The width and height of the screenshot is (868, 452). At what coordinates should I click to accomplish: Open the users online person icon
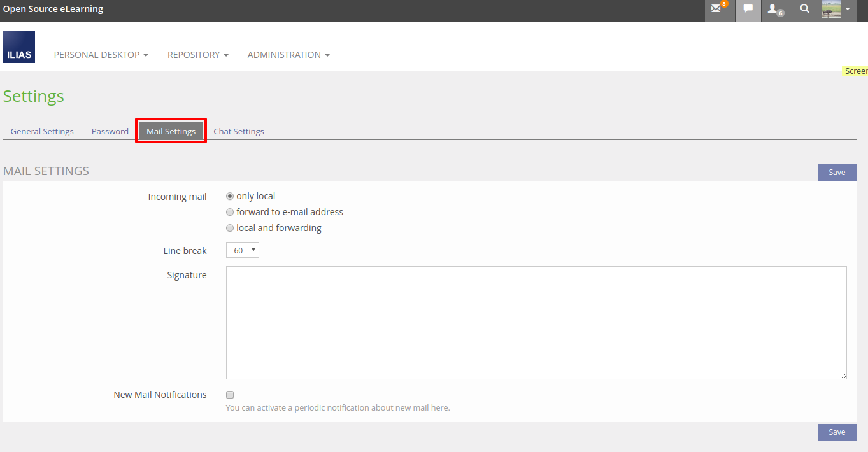tap(774, 10)
